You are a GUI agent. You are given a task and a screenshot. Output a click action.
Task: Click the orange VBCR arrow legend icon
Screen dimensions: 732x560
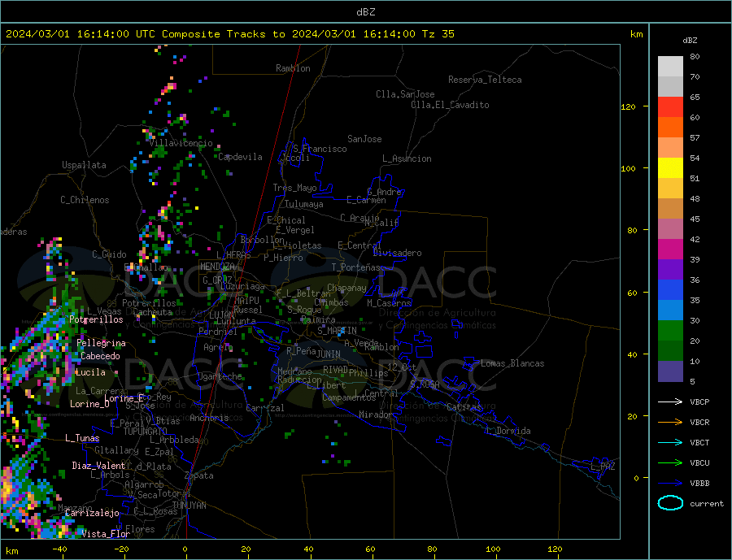[x=670, y=423]
